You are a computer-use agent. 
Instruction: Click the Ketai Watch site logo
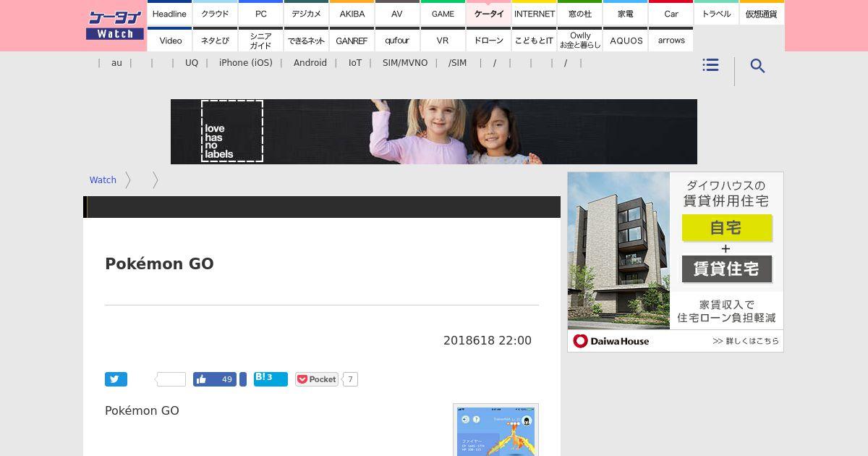coord(114,25)
